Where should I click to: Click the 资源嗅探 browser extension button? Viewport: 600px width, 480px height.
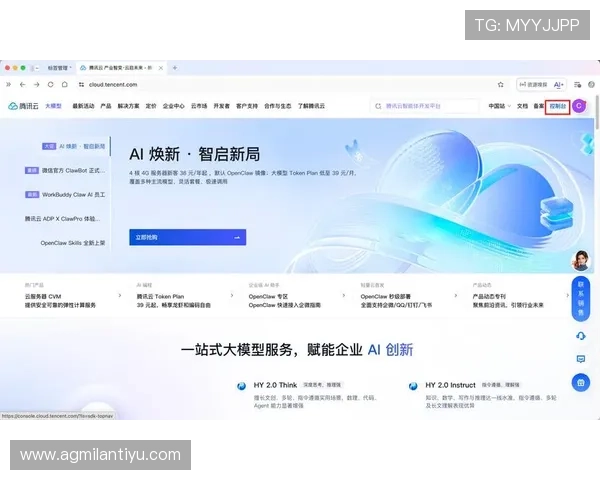tap(533, 85)
